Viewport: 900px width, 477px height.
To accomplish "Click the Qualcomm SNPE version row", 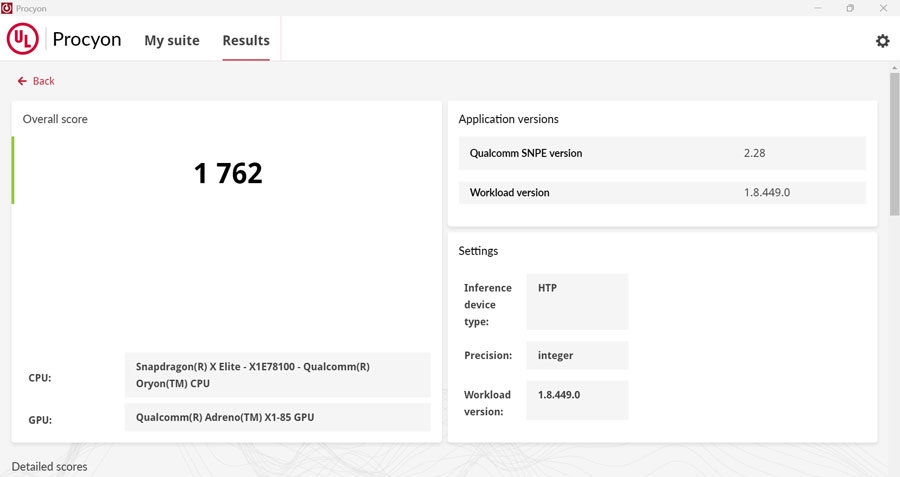I will (x=656, y=153).
